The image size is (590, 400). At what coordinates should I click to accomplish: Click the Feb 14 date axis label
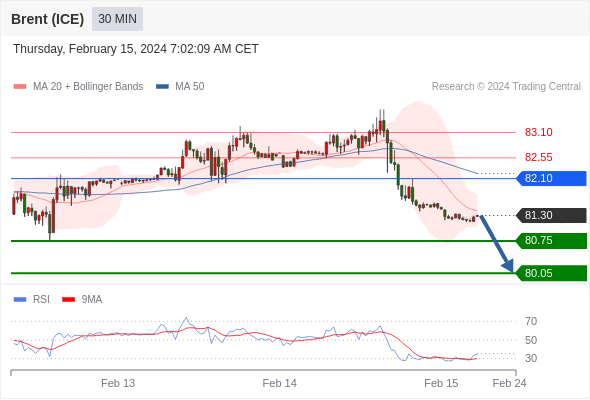click(280, 383)
